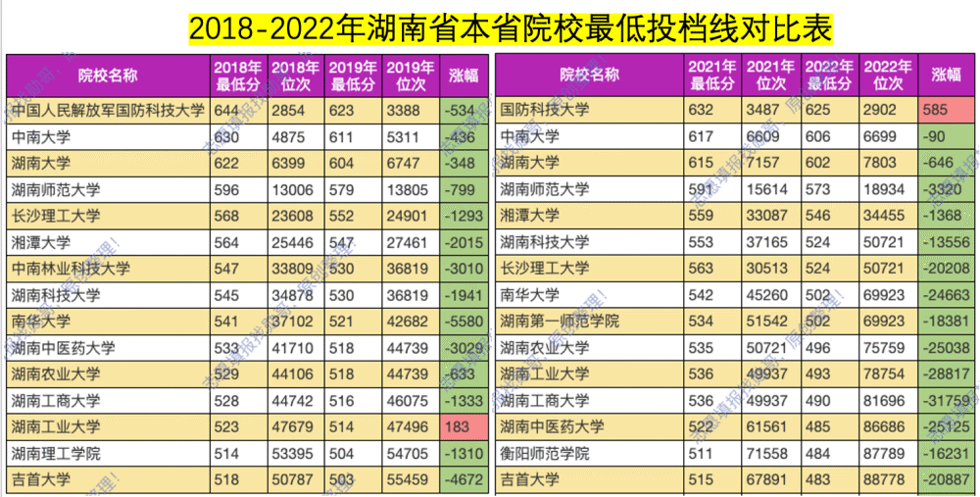Select the rank cell 33087
Viewport: 980px width, 497px height.
pyautogui.click(x=770, y=216)
